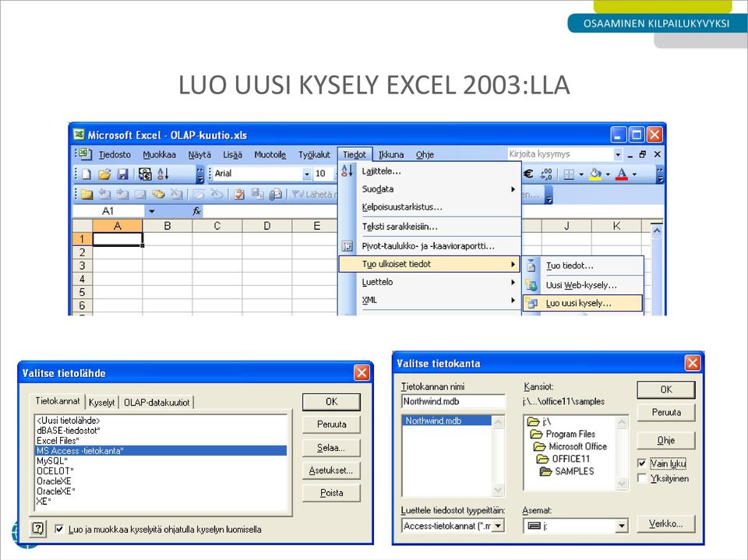
Task: Click the yellow folder icon in reviewing toolbar
Action: [x=86, y=194]
